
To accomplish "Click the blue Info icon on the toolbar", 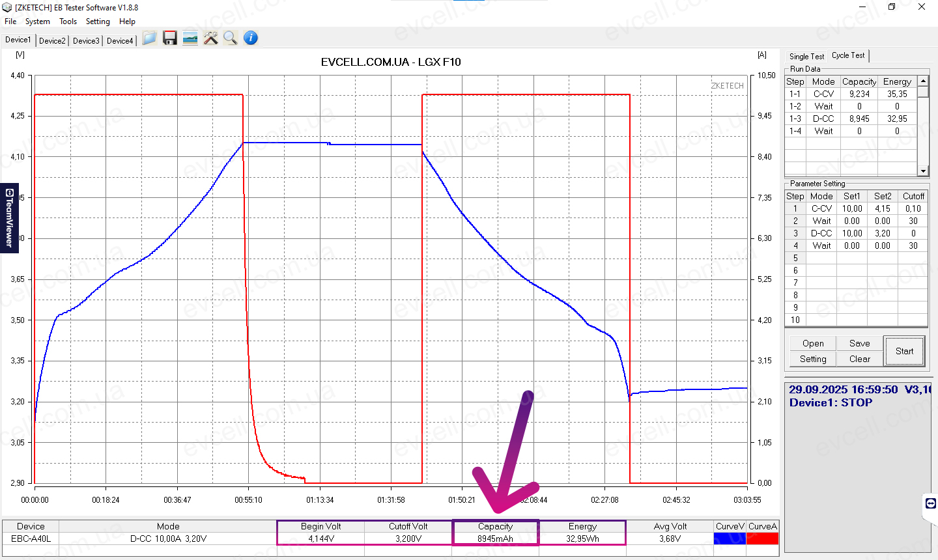I will tap(250, 38).
